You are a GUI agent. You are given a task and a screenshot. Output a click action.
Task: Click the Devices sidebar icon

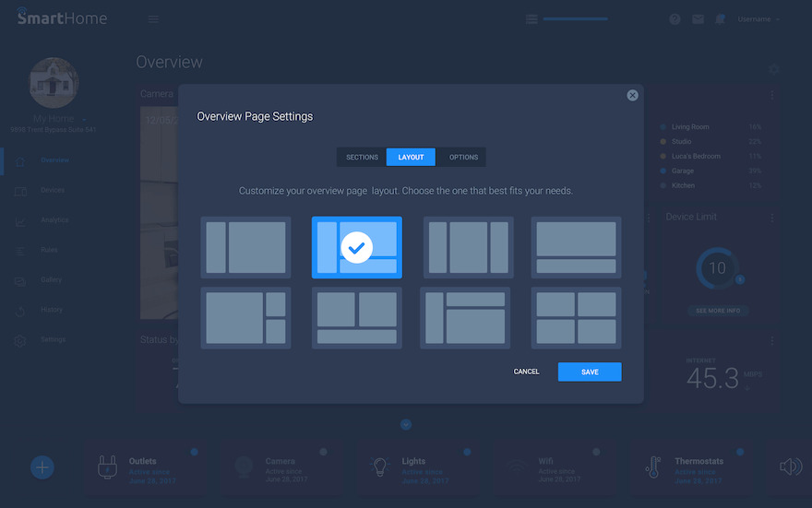click(20, 192)
